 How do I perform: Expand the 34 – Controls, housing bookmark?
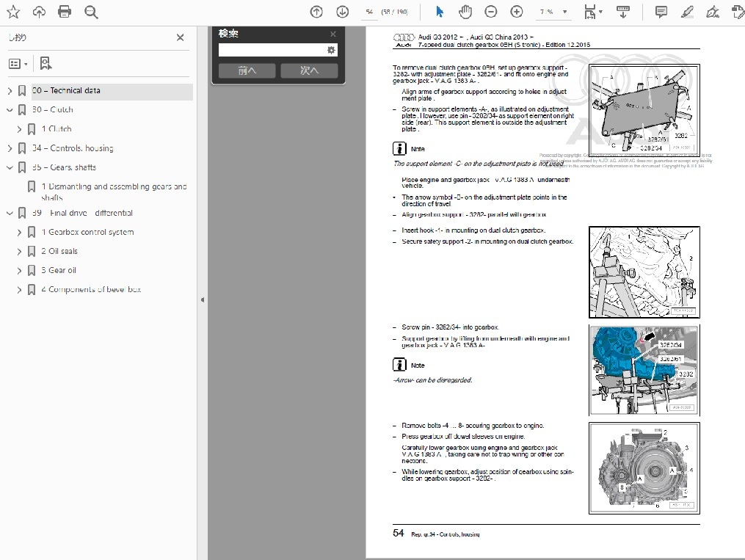[10, 149]
